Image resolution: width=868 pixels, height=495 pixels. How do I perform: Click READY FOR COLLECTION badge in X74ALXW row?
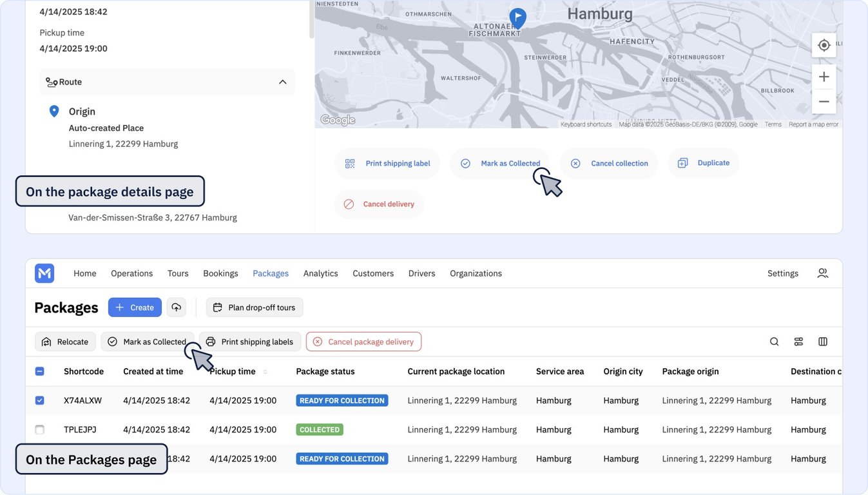342,400
